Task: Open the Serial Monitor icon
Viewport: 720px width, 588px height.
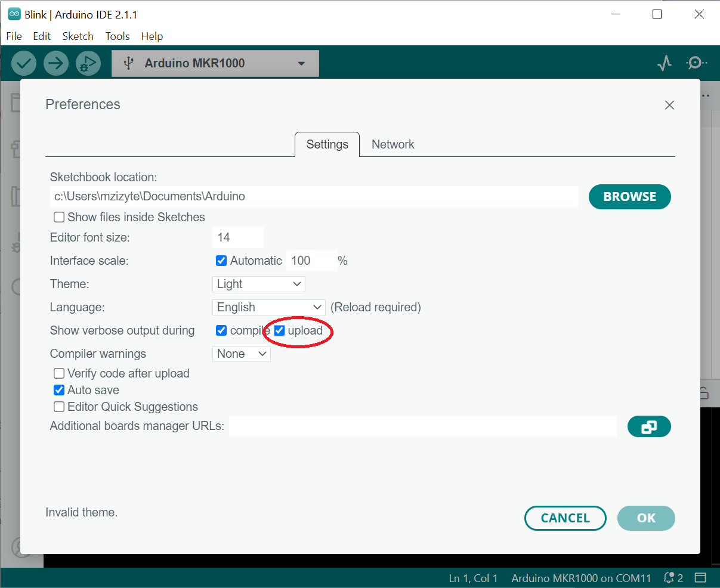Action: point(696,63)
